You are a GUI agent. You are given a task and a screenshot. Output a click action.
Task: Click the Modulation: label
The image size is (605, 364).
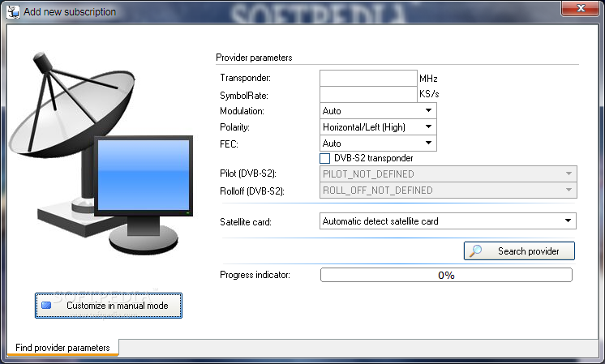[x=242, y=111]
